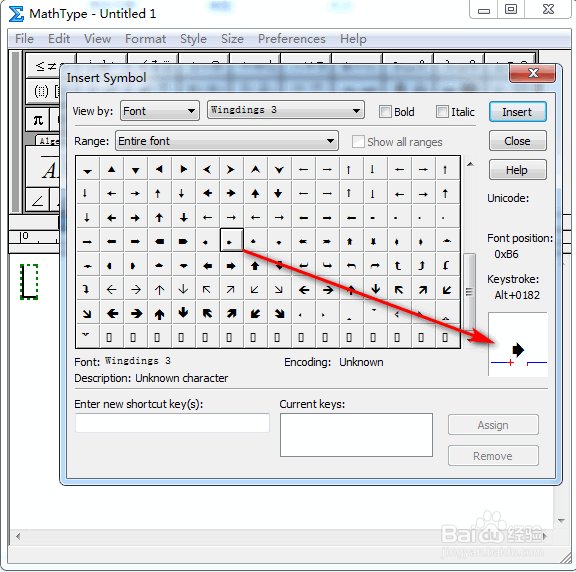Click the symbol grid scroll up arrow
The image size is (576, 572).
[470, 164]
